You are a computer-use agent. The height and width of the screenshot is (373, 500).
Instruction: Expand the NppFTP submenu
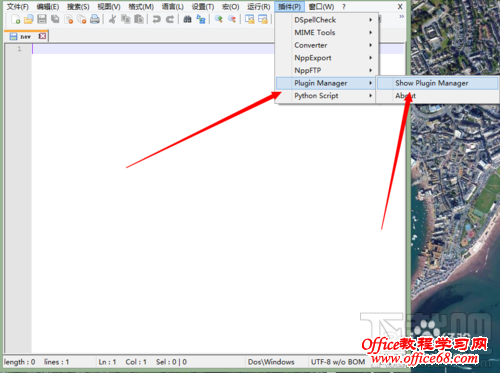pyautogui.click(x=327, y=71)
